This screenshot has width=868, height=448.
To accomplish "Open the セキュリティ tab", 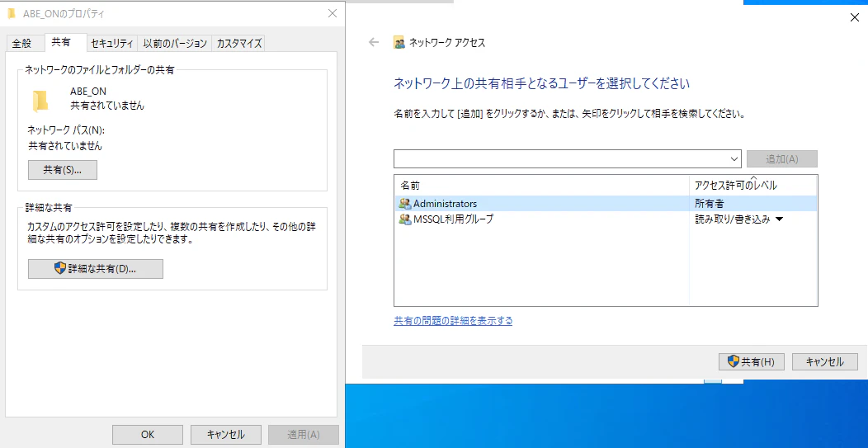I will 112,43.
